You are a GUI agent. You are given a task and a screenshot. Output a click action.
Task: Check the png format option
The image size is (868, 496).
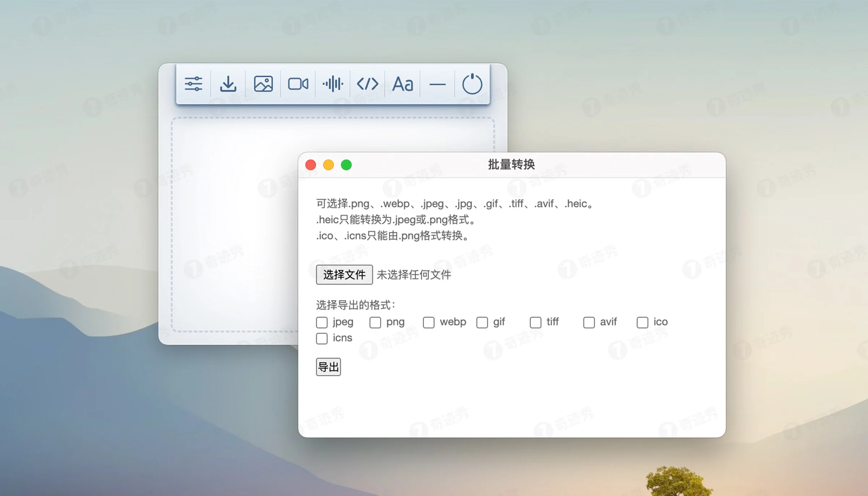pos(375,322)
